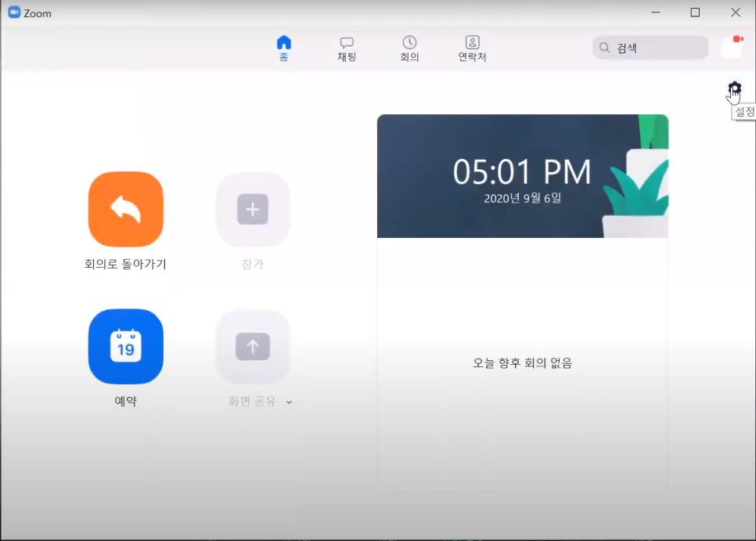Click the 검색 search field

650,48
